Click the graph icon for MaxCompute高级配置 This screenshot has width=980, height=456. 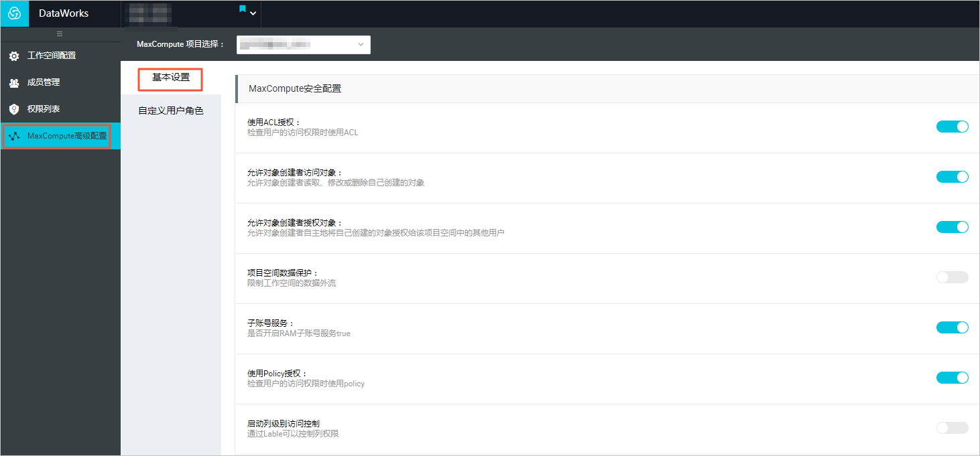14,136
